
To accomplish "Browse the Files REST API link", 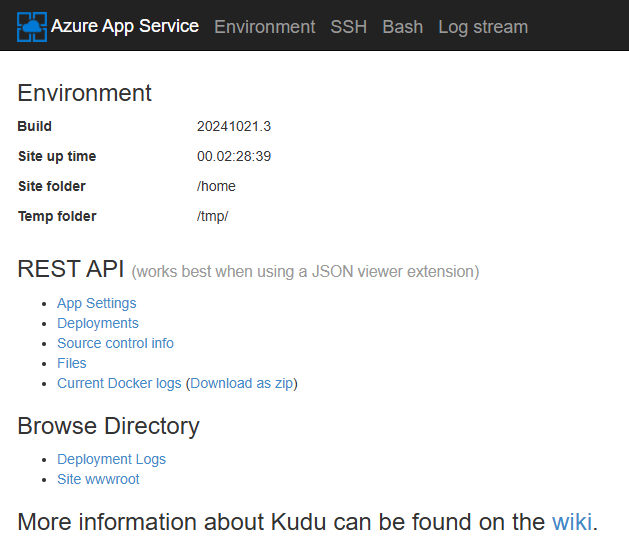I will [72, 363].
